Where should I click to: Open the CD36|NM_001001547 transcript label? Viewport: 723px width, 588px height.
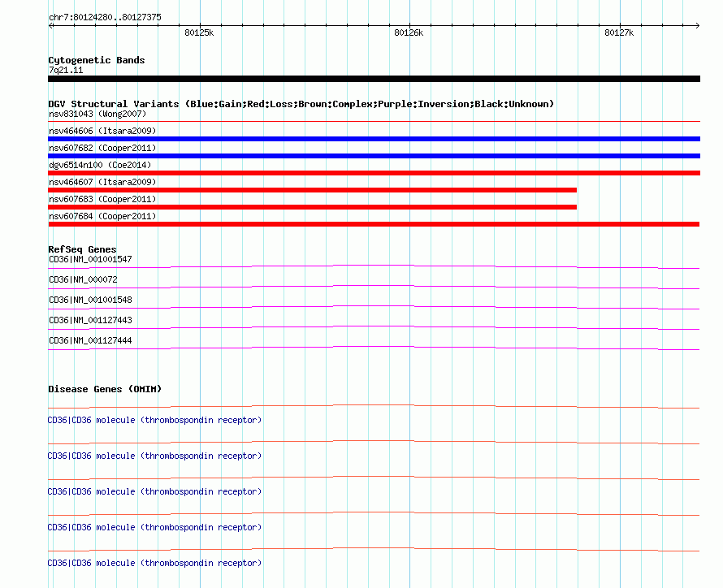pyautogui.click(x=90, y=259)
